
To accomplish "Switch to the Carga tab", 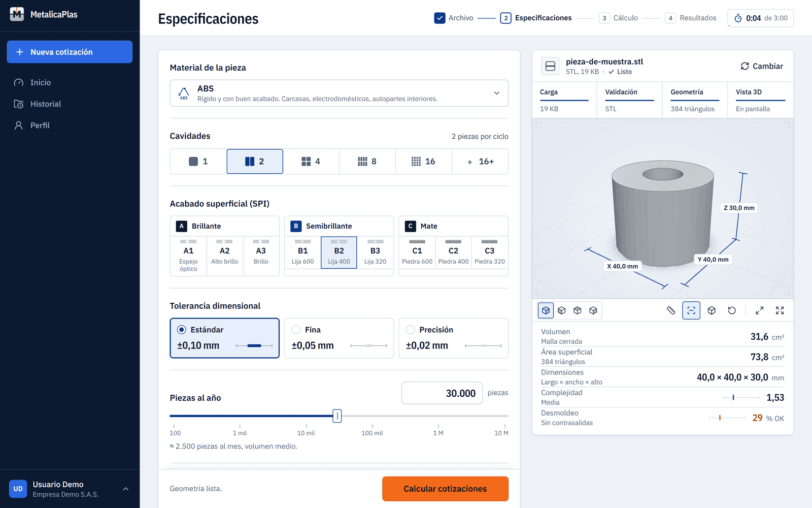I will tap(564, 100).
